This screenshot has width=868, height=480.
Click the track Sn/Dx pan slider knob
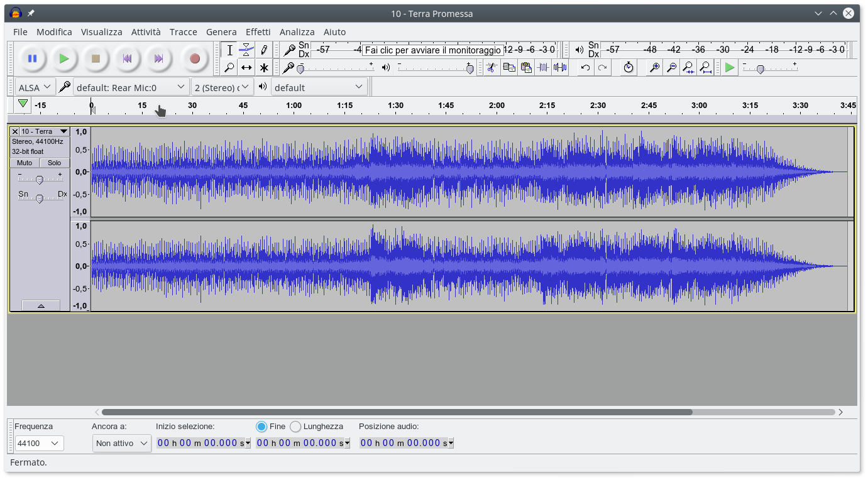point(40,199)
